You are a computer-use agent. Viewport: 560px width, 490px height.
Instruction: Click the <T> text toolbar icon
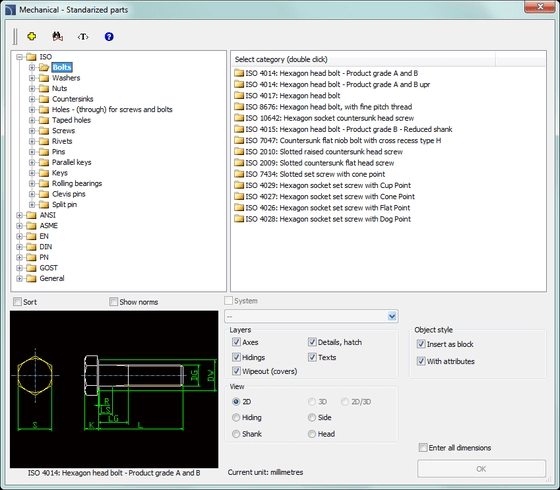click(83, 37)
